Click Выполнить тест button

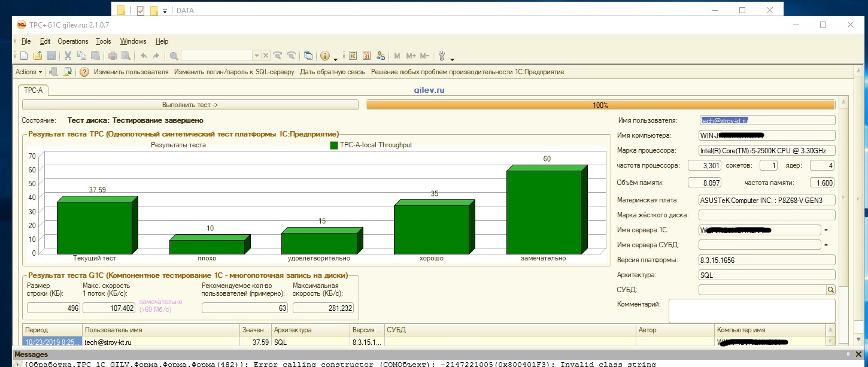190,105
